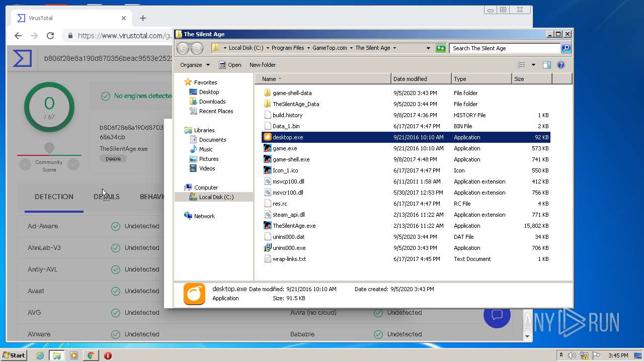Sort by Size column header
Viewport: 644px width, 362px height.
[532, 79]
